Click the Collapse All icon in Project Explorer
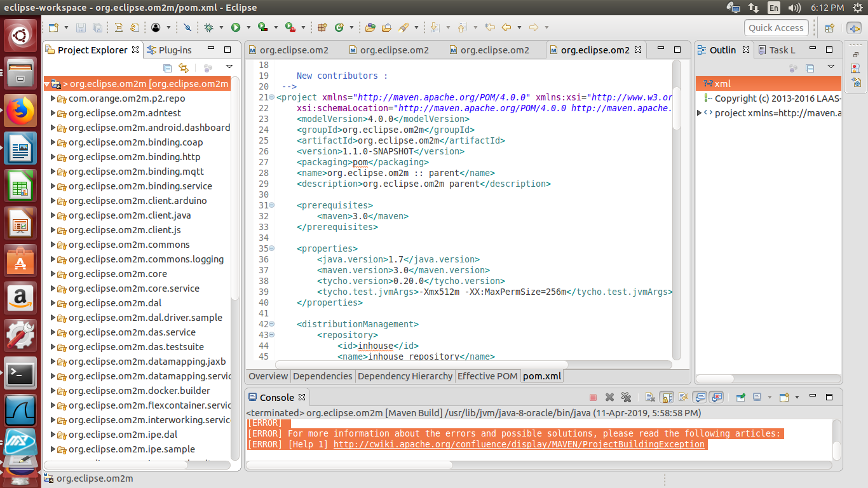Viewport: 868px width, 488px height. point(167,67)
